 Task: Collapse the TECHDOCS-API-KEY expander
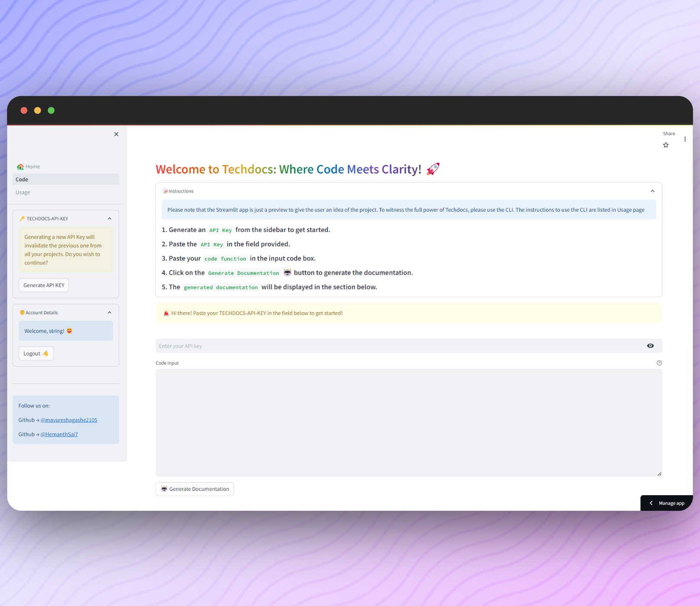click(x=109, y=219)
